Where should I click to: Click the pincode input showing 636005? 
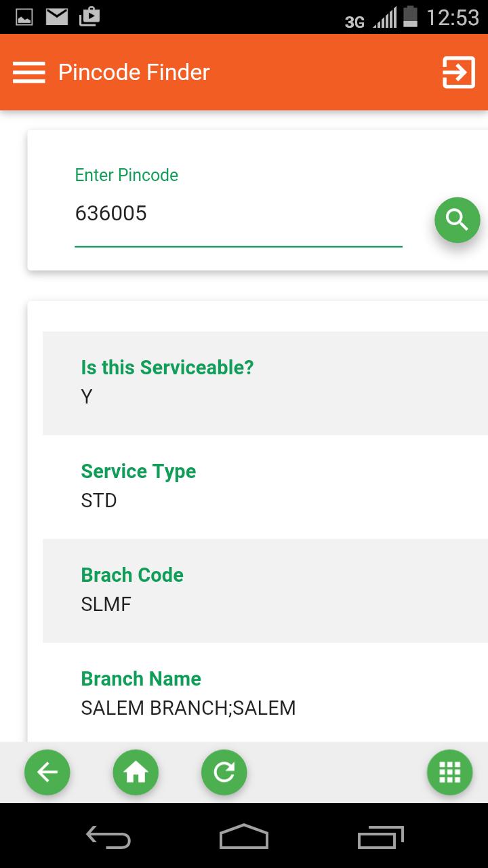pos(237,214)
